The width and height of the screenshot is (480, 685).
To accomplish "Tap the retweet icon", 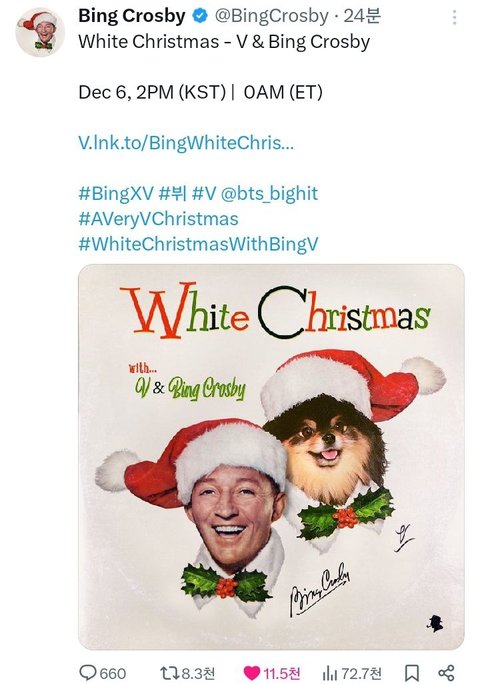I will 169,673.
